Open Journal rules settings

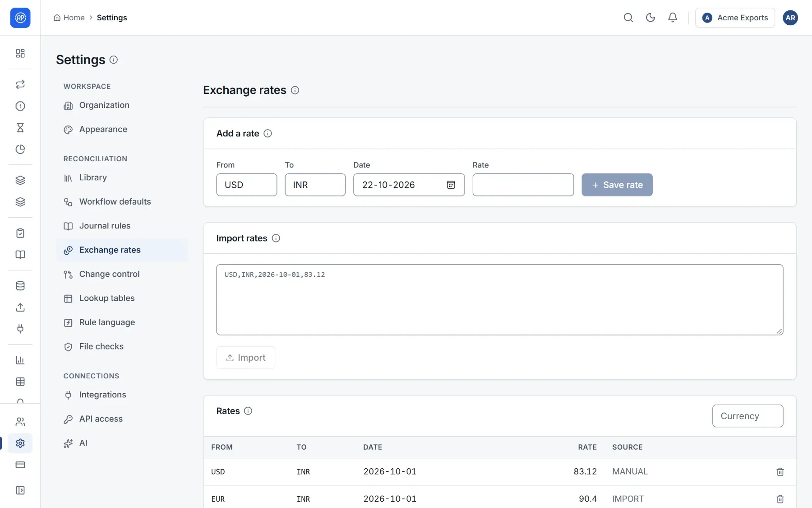click(122, 226)
